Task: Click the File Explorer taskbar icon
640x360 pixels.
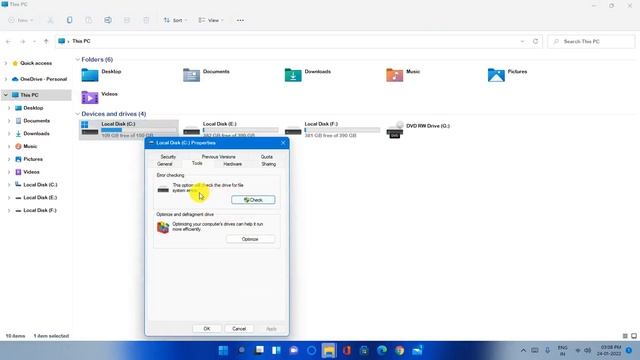Action: tap(329, 350)
